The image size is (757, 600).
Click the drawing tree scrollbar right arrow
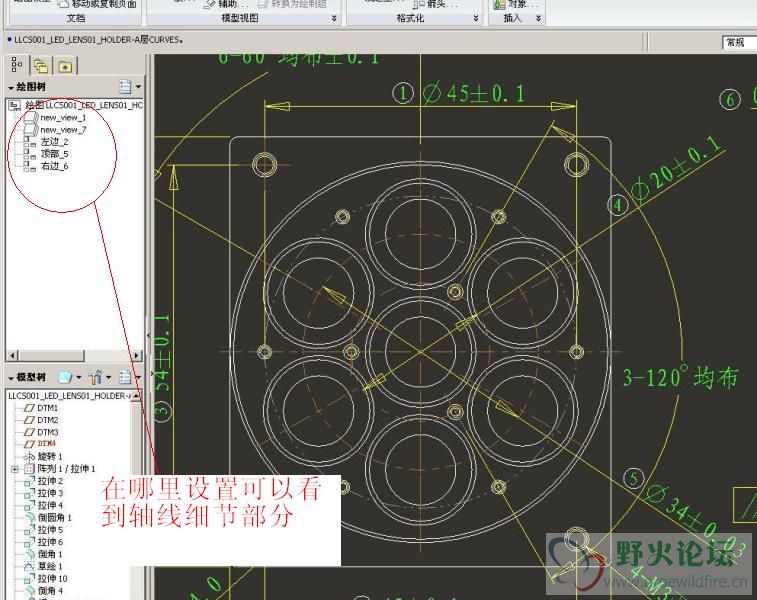click(x=137, y=356)
